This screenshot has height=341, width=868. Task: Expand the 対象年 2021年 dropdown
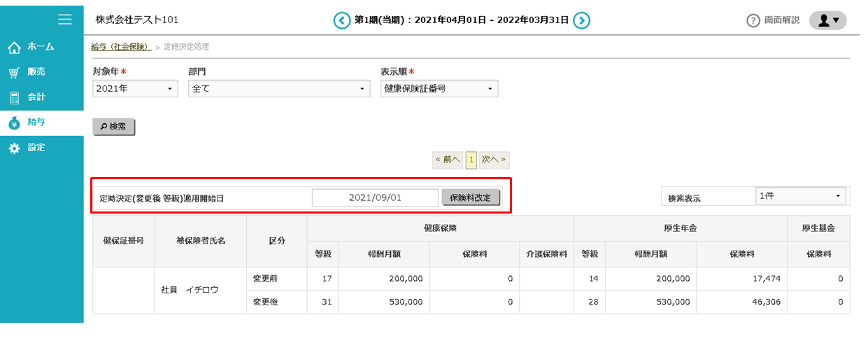click(136, 89)
